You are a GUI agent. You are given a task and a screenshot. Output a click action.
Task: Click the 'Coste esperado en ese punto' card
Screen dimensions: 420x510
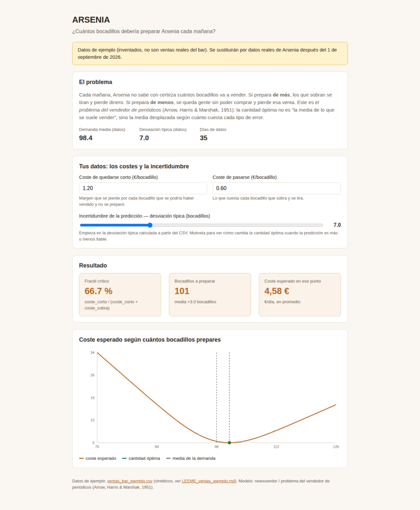(299, 295)
